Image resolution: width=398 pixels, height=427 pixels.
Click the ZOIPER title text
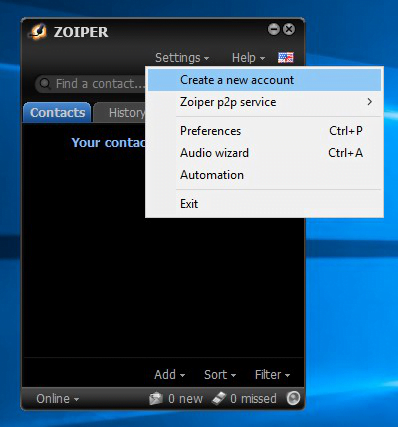click(81, 32)
